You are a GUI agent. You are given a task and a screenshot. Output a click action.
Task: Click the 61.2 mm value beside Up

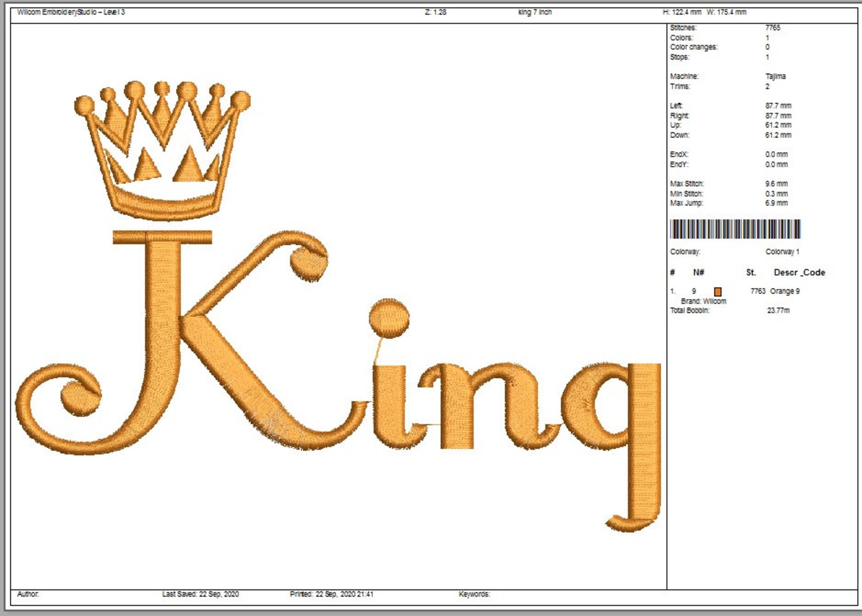[x=778, y=125]
